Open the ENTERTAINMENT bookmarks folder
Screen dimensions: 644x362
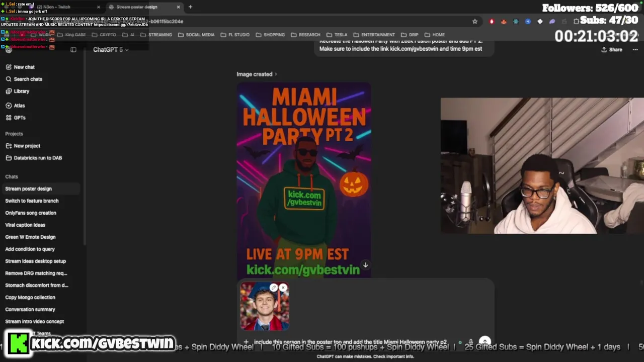tap(374, 35)
